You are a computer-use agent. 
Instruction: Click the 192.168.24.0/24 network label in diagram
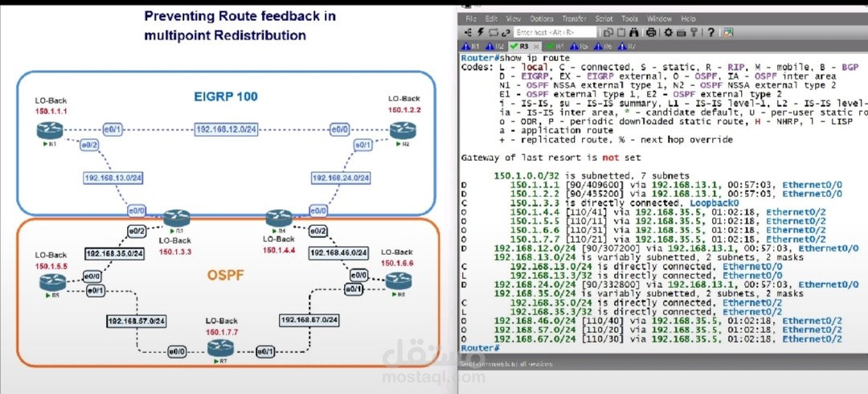[x=341, y=178]
